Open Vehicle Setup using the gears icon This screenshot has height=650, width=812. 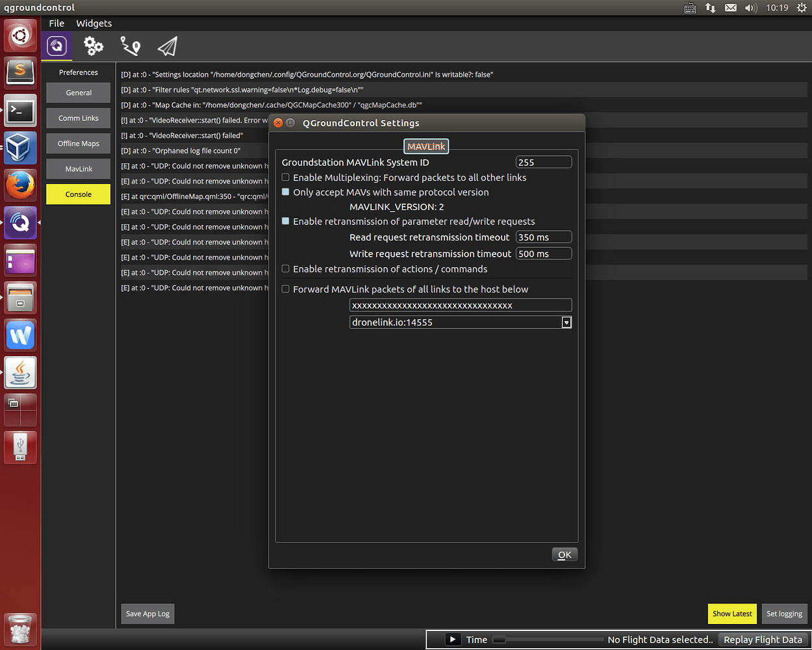coord(93,45)
